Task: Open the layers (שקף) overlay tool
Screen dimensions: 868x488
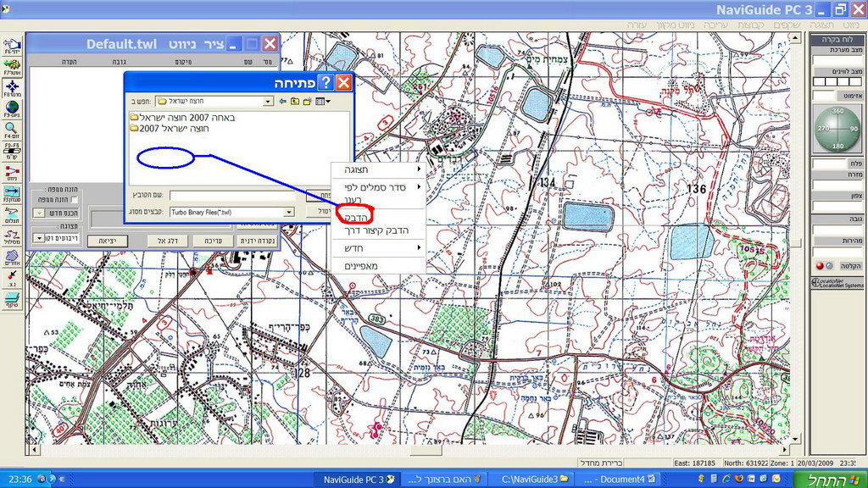Action: 12,300
